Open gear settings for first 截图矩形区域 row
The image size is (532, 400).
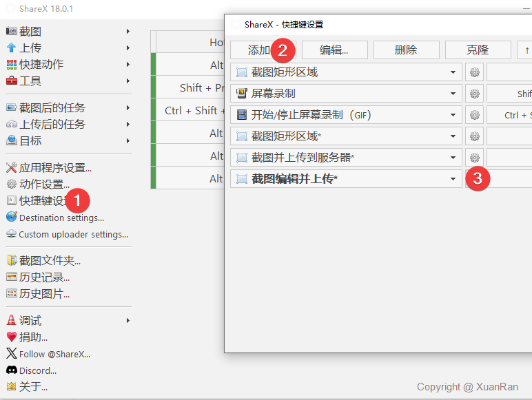(x=474, y=72)
